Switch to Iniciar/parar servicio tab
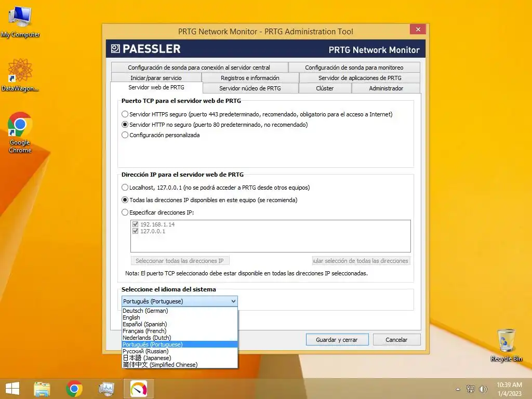Image resolution: width=532 pixels, height=399 pixels. [156, 78]
